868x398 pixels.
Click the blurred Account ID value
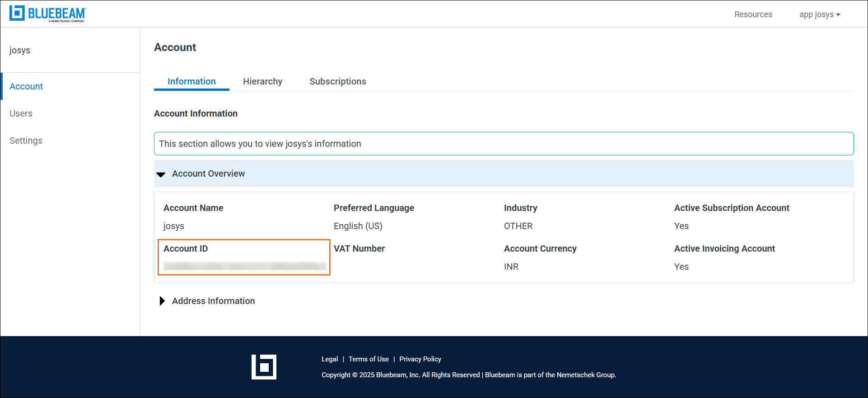pyautogui.click(x=244, y=266)
